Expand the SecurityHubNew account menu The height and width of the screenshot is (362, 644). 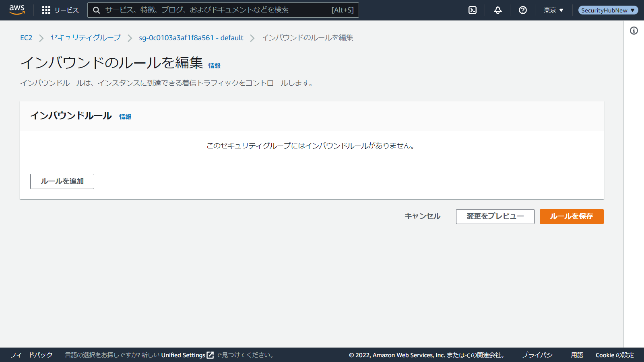point(608,10)
